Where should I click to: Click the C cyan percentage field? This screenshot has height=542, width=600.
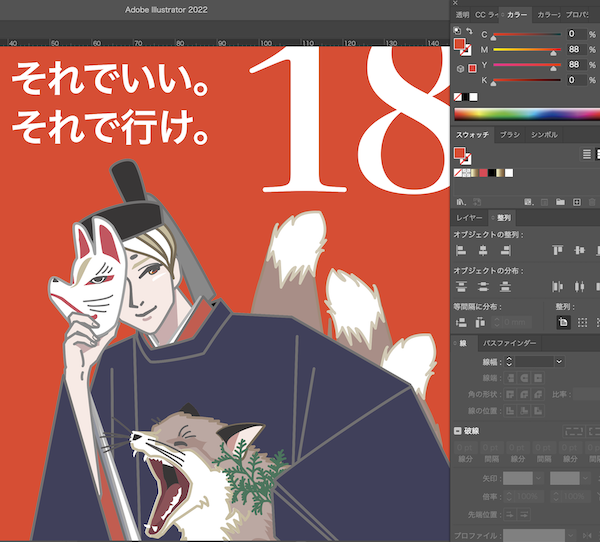(x=574, y=34)
